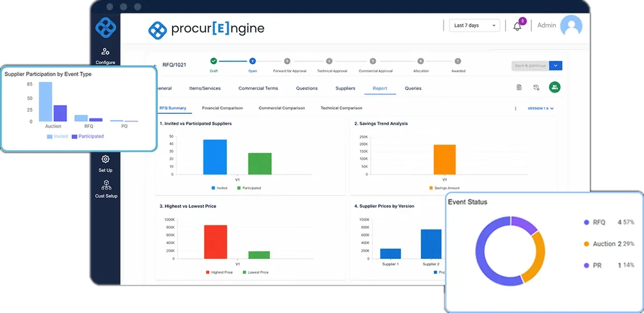The image size is (644, 313).
Task: Click the Draft completed step checkmark
Action: (x=214, y=61)
